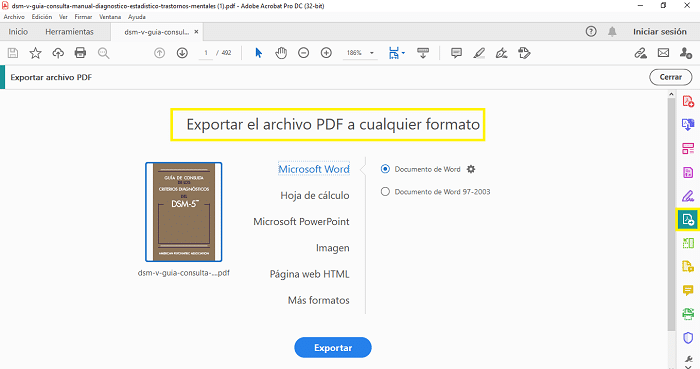Screen dimensions: 700x369
Task: Open the green Compare Files sidebar tool
Action: [x=688, y=243]
